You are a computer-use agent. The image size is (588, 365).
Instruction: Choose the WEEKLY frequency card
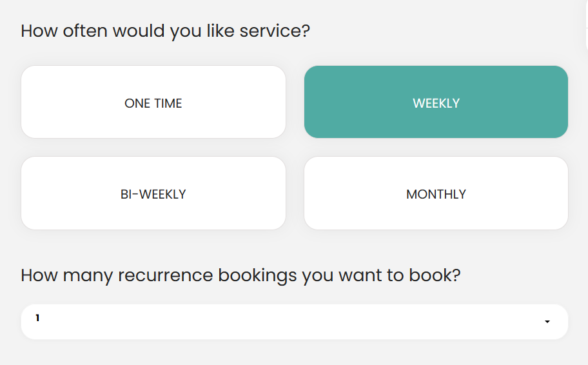pyautogui.click(x=436, y=102)
